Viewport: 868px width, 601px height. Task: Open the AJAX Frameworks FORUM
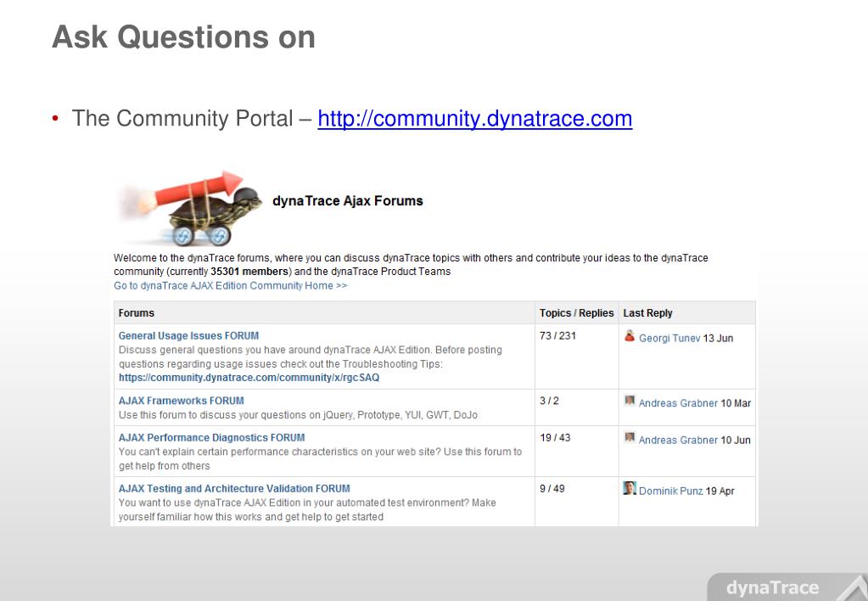point(181,401)
